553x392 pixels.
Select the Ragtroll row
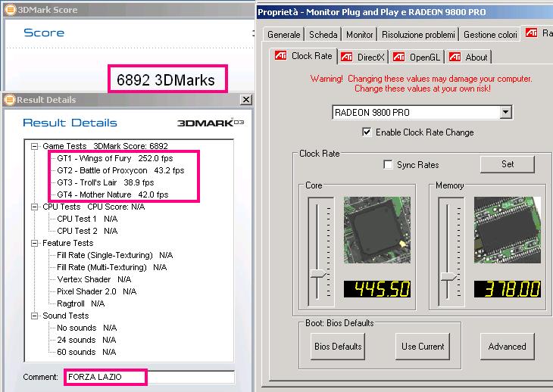point(81,303)
